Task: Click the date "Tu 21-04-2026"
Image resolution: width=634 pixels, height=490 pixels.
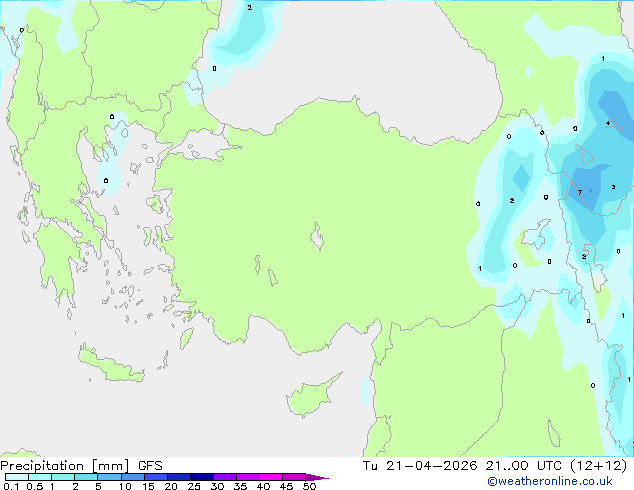Action: 420,466
